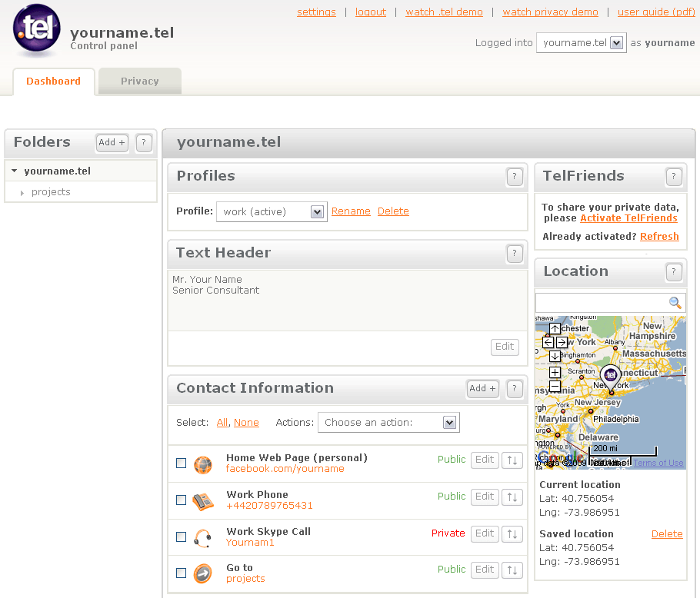Viewport: 700px width, 598px height.
Task: Select the Work Skype Call checkbox
Action: pos(182,537)
